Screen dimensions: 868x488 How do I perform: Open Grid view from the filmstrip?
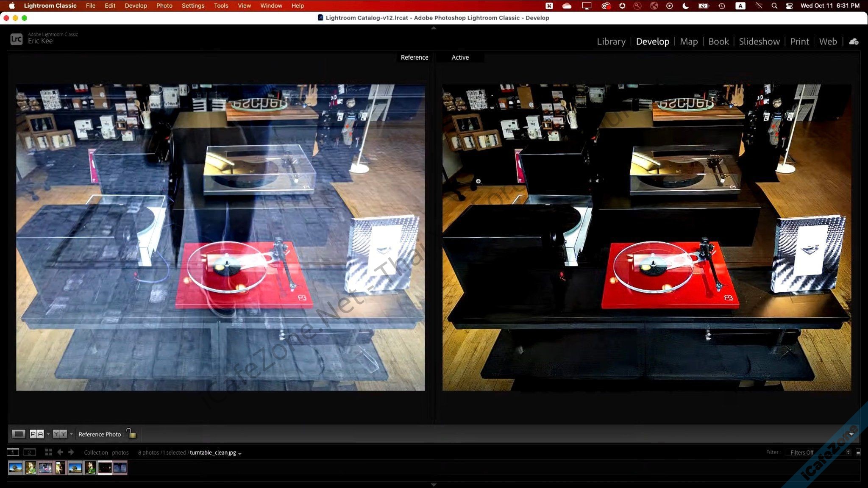[x=48, y=452]
